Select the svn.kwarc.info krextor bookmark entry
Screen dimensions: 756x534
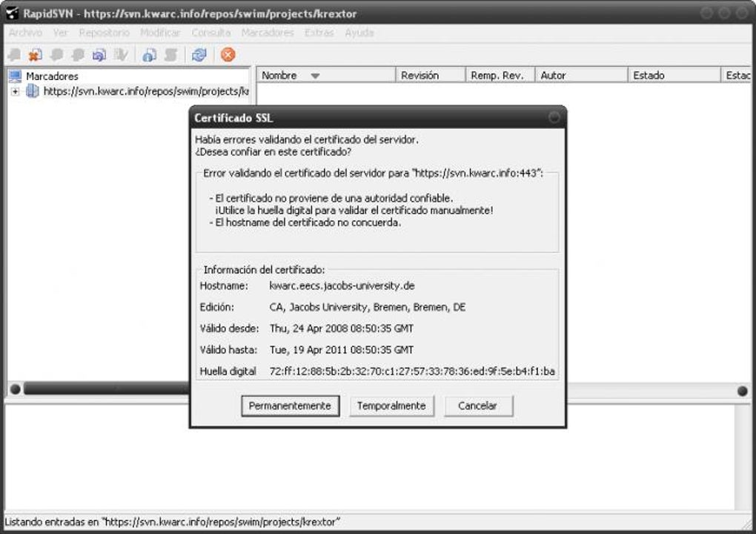(146, 91)
